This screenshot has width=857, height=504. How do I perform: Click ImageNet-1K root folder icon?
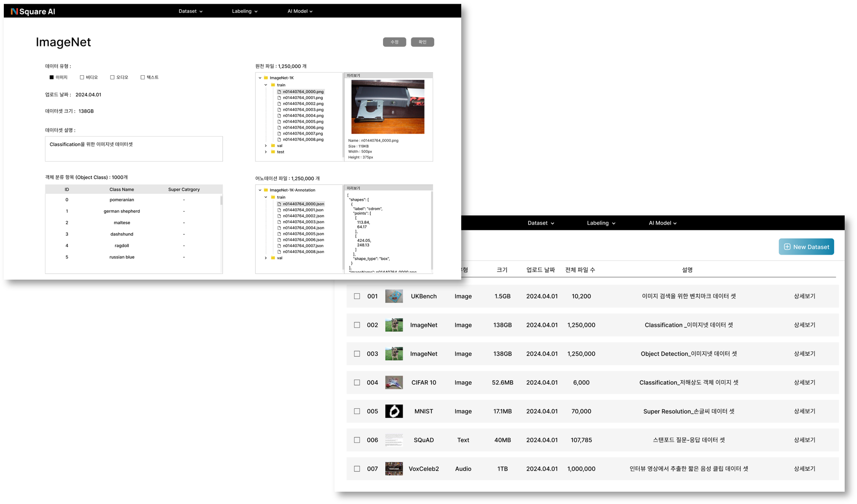tap(266, 78)
